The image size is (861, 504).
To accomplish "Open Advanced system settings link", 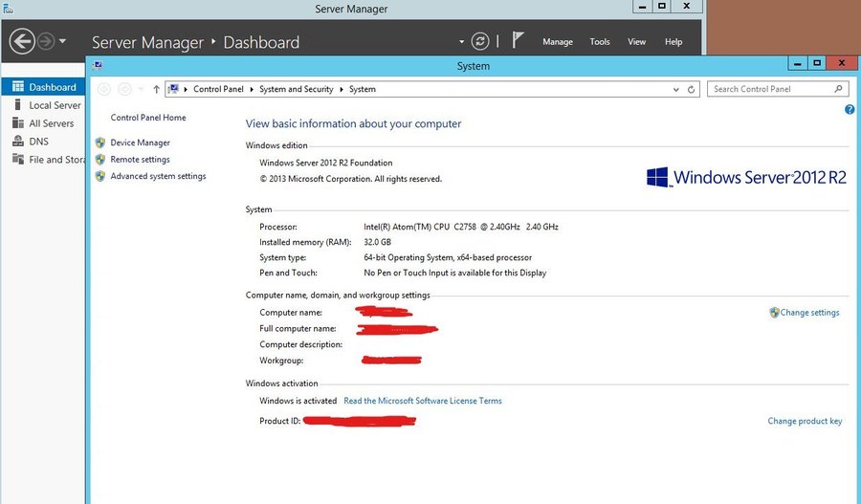I will pyautogui.click(x=158, y=176).
